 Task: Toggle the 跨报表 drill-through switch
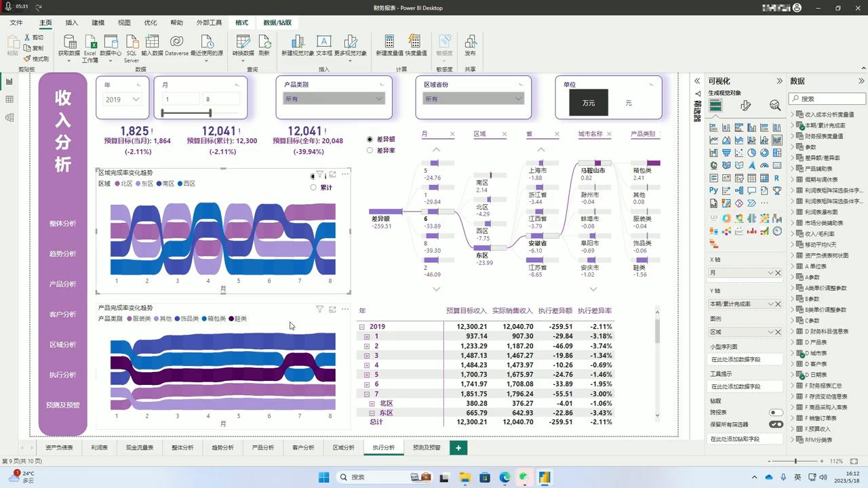pos(775,412)
